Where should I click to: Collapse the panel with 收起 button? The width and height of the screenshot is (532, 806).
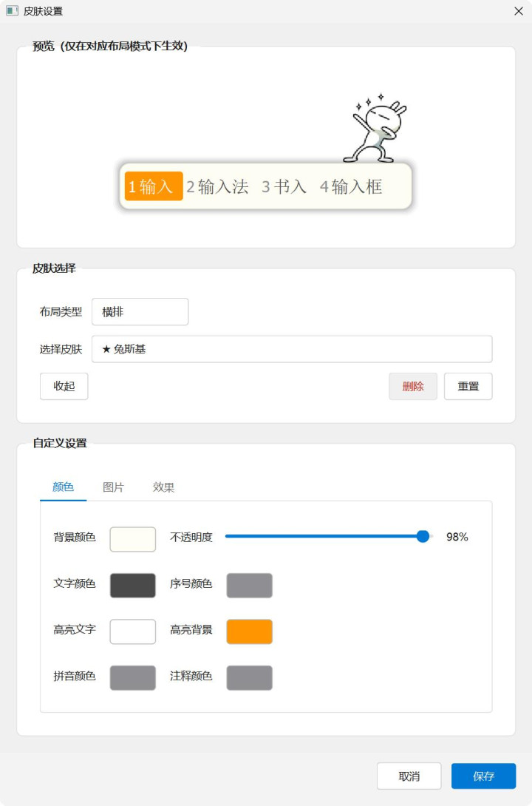point(64,386)
